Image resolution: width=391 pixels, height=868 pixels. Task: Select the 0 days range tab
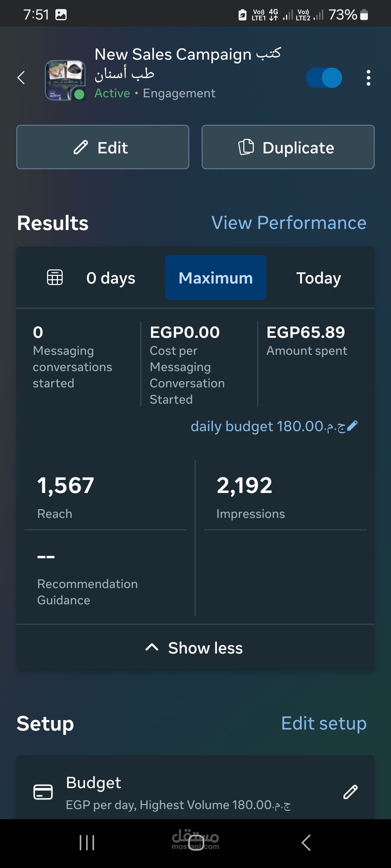tap(111, 278)
